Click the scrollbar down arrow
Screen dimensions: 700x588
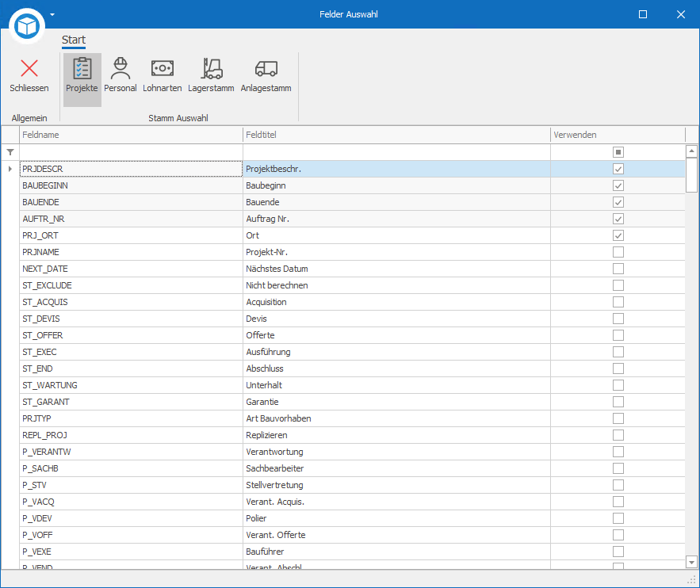click(x=691, y=562)
